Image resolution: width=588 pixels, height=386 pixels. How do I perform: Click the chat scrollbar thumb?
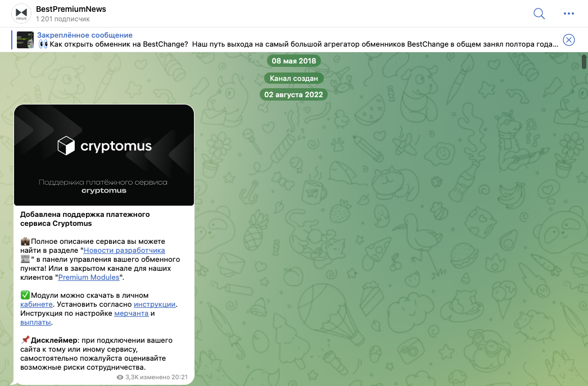click(x=584, y=62)
